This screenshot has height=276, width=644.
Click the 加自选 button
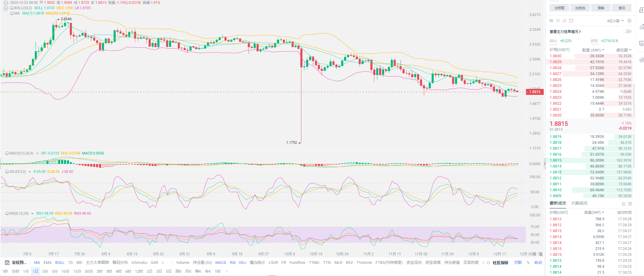[x=580, y=8]
